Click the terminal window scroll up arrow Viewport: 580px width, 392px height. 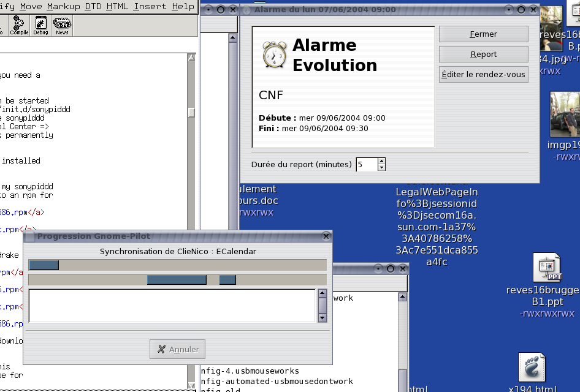click(403, 297)
